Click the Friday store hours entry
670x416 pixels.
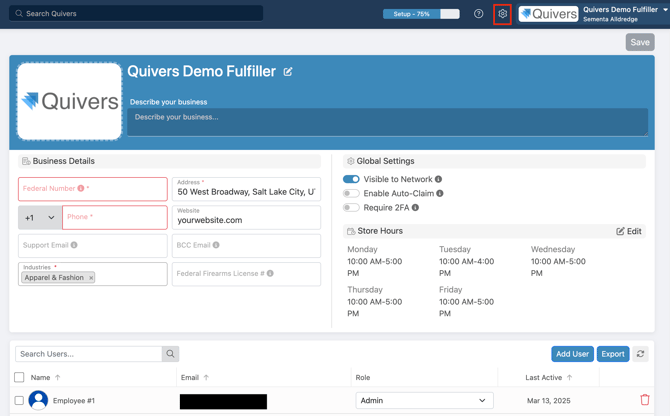[x=467, y=302]
